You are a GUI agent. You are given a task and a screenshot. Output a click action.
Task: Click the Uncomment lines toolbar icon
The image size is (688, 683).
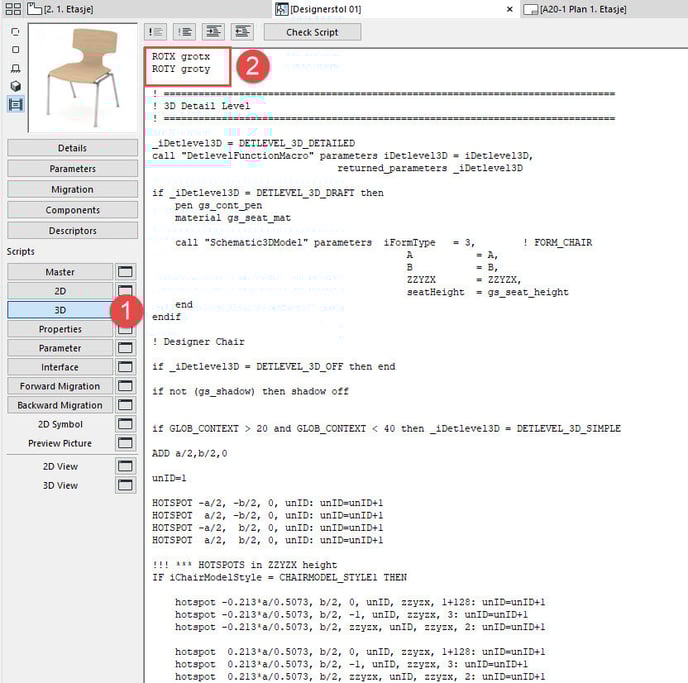(x=184, y=32)
